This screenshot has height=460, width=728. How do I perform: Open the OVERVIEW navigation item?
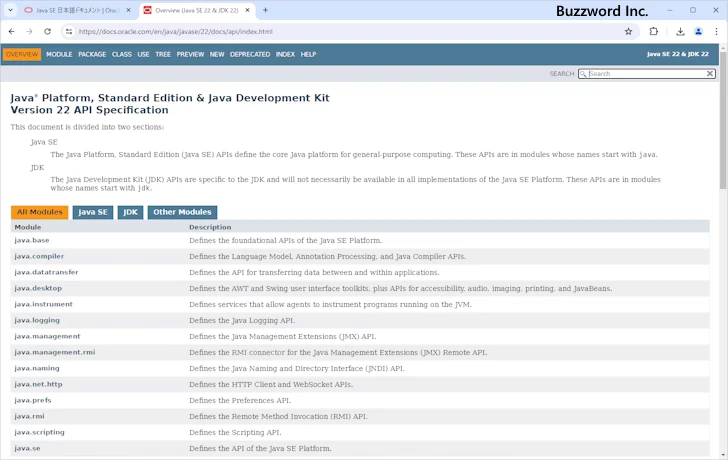point(22,54)
